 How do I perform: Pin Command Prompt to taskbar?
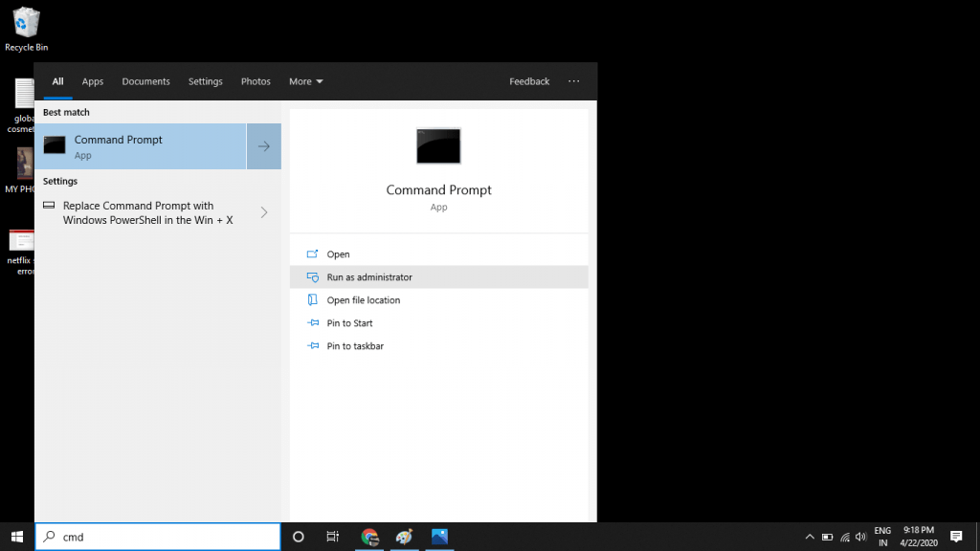(x=355, y=346)
